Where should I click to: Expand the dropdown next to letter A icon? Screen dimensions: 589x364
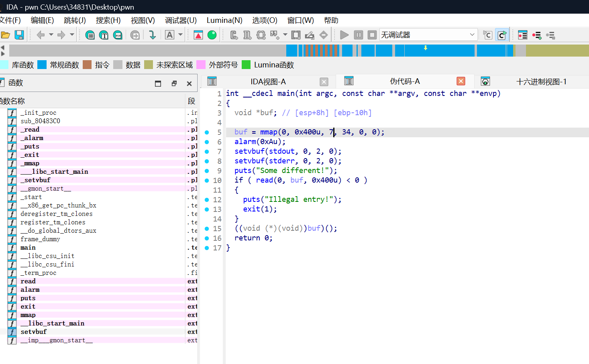(x=181, y=35)
